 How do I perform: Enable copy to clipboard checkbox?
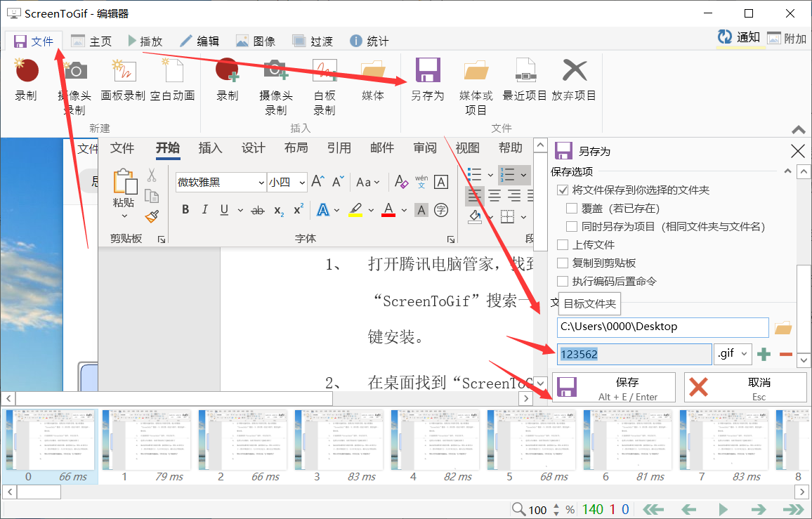point(563,263)
